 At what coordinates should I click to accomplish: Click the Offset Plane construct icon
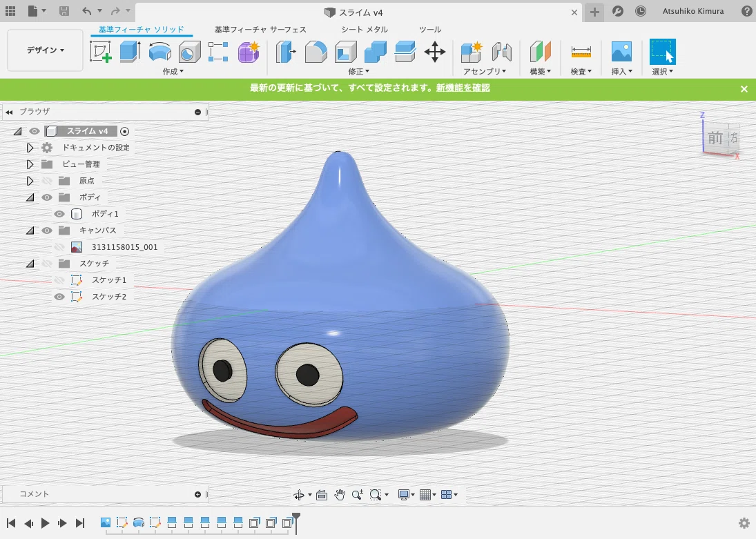tap(540, 52)
